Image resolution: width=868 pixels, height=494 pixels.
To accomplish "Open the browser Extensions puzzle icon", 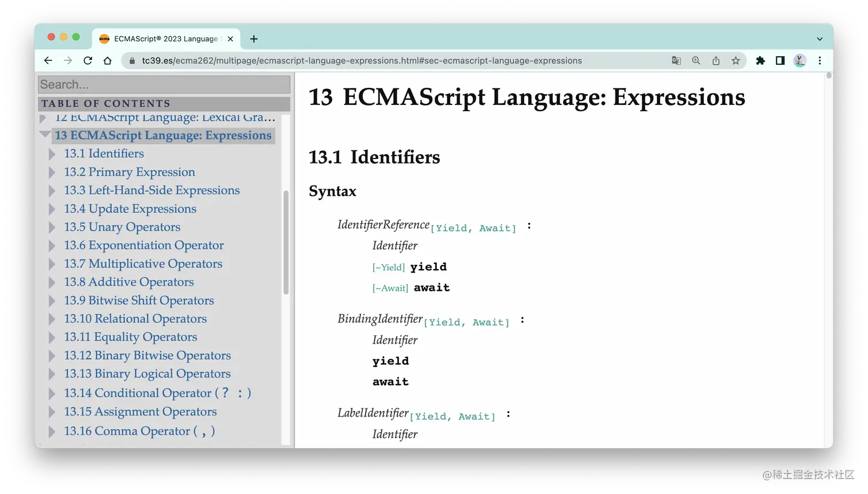I will point(761,60).
